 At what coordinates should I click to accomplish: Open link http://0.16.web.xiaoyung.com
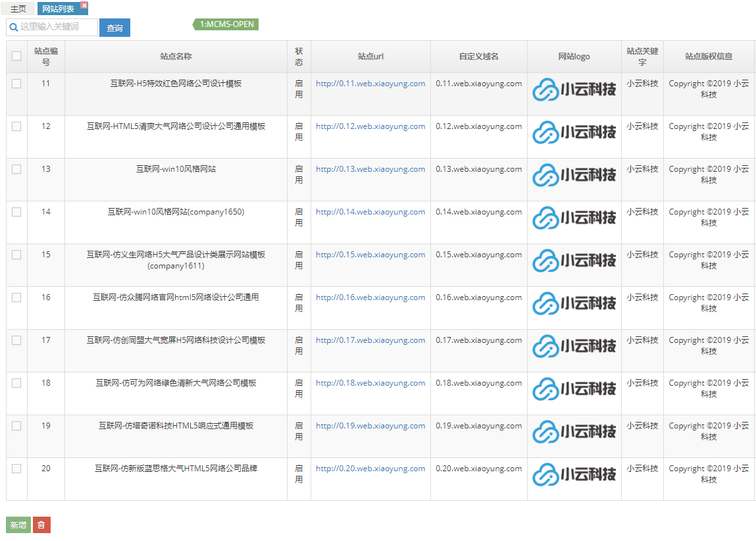click(370, 297)
